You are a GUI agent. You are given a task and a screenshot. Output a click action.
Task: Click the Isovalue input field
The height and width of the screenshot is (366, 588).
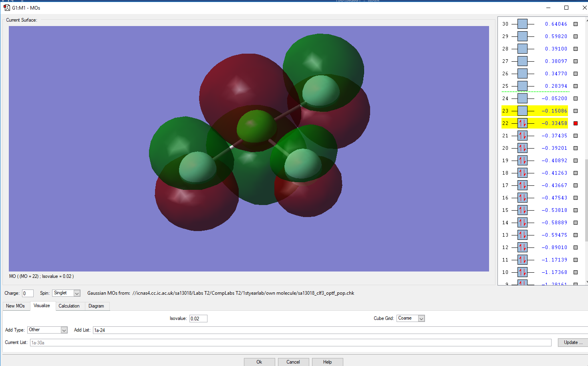pos(198,319)
